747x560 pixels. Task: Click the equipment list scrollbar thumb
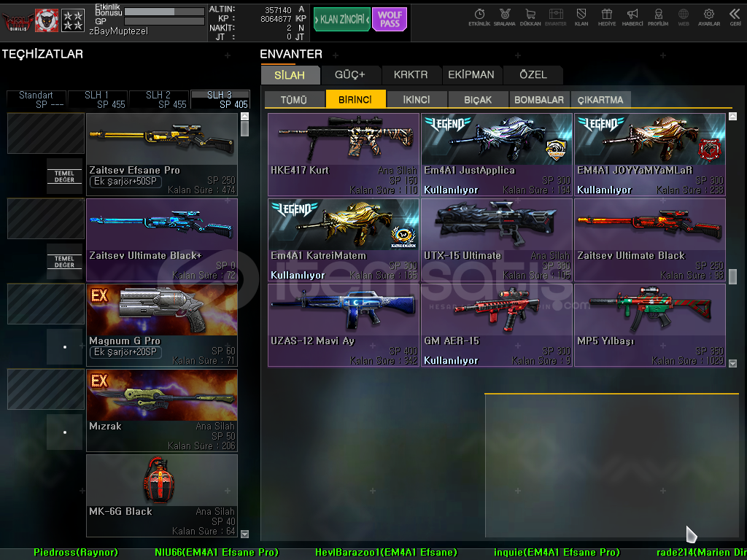[244, 128]
